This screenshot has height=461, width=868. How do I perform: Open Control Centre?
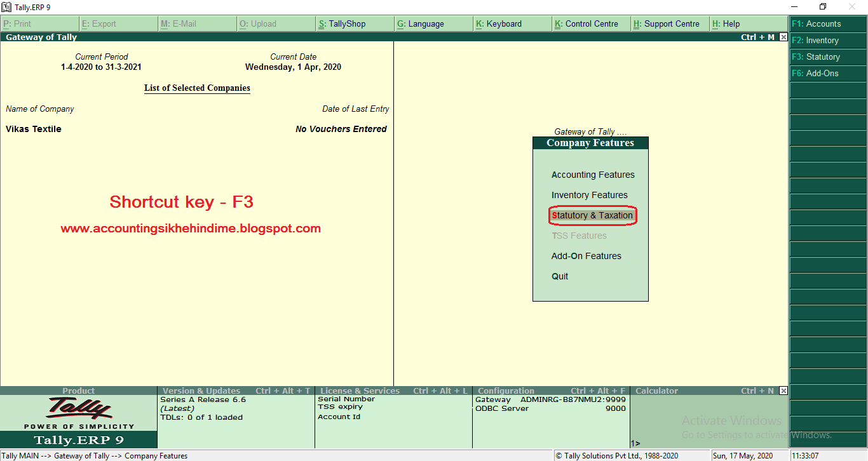(592, 23)
